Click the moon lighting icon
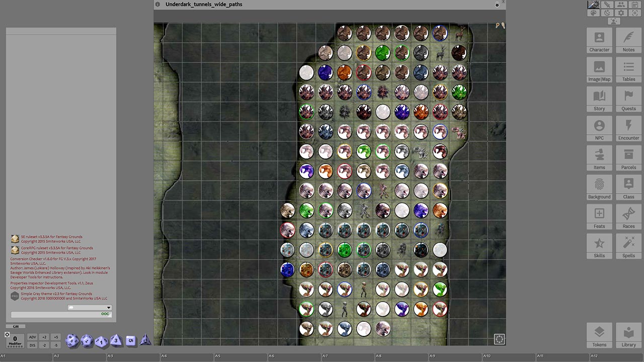Viewport: 644px width, 362px height. [x=607, y=13]
